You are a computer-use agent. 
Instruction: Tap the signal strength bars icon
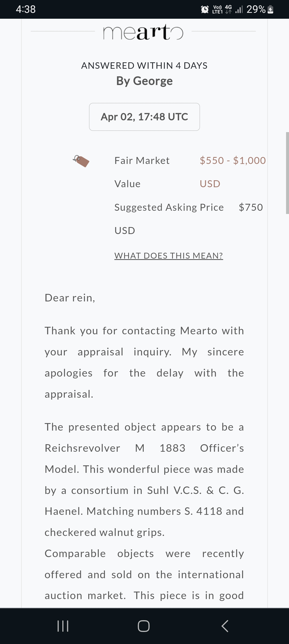pos(239,9)
